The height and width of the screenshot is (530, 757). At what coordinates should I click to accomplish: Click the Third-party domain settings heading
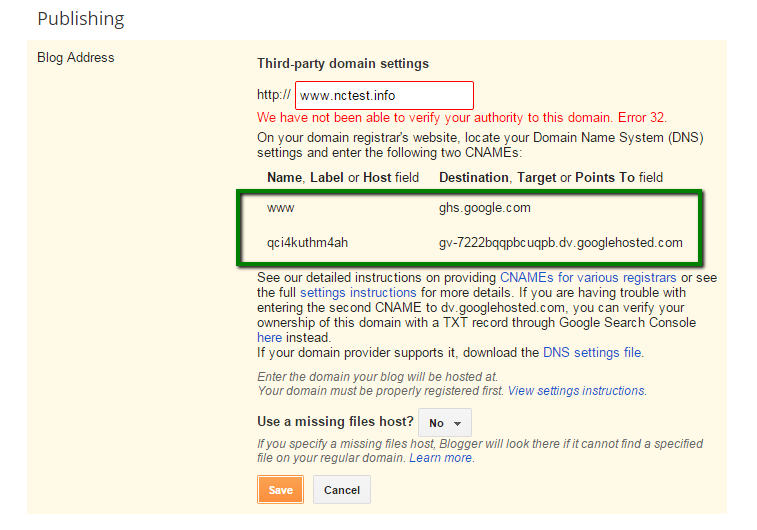point(343,63)
